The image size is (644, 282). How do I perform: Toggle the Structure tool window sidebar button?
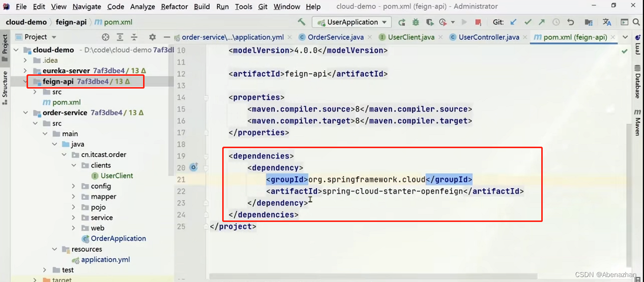click(5, 88)
